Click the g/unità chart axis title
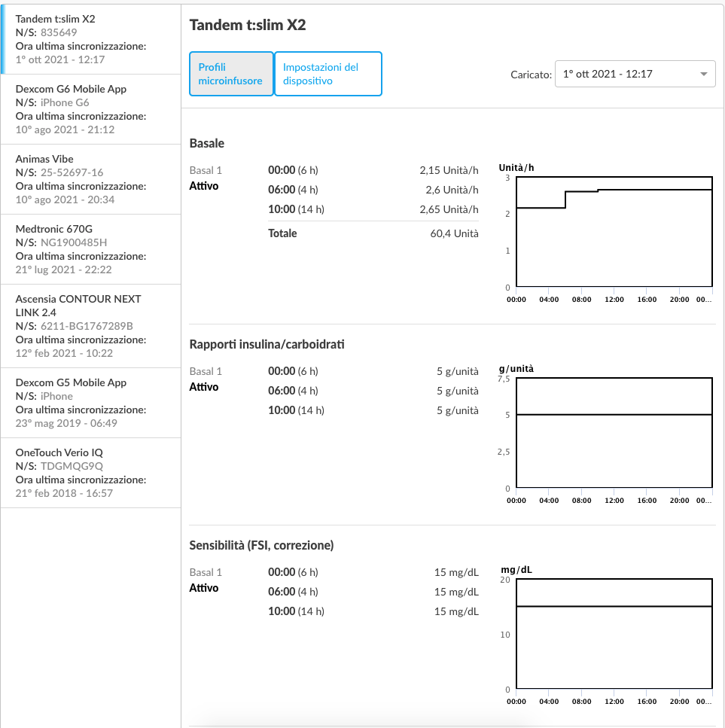This screenshot has width=725, height=728. tap(516, 369)
